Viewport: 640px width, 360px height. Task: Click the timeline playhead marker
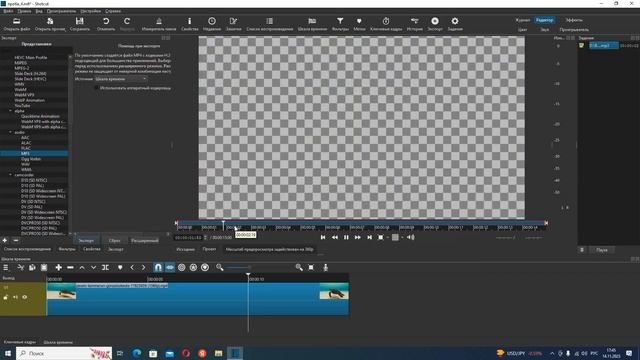(x=248, y=276)
